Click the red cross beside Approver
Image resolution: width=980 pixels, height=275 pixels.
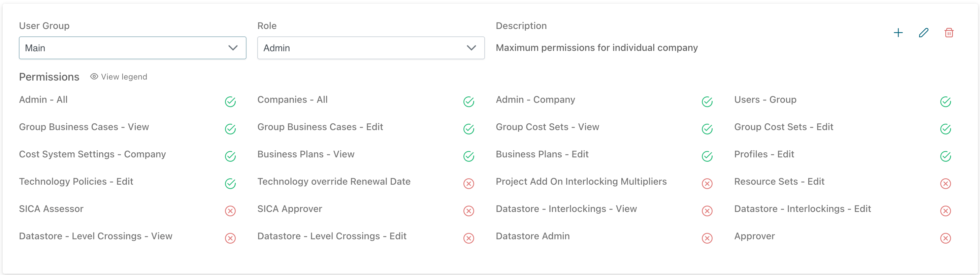945,239
